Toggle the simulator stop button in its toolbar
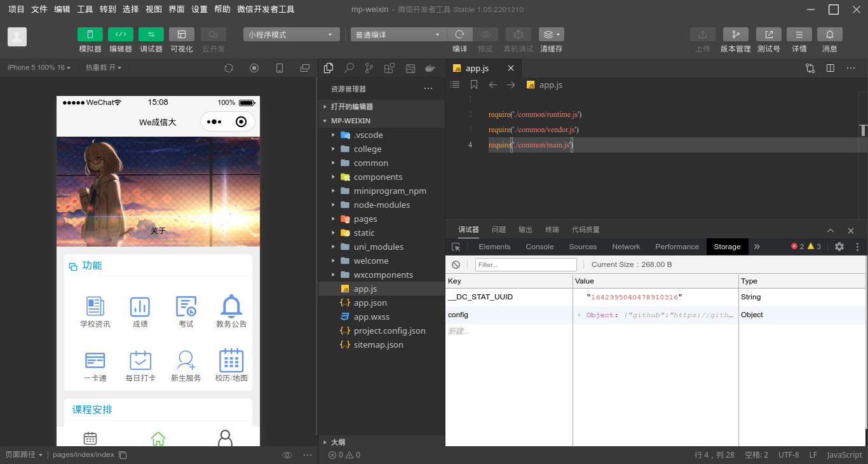This screenshot has height=464, width=868. 254,68
